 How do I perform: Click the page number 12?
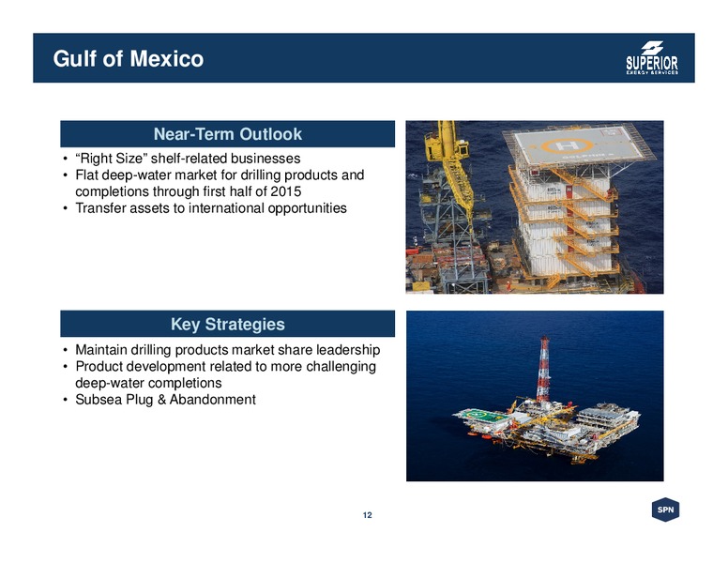point(367,515)
